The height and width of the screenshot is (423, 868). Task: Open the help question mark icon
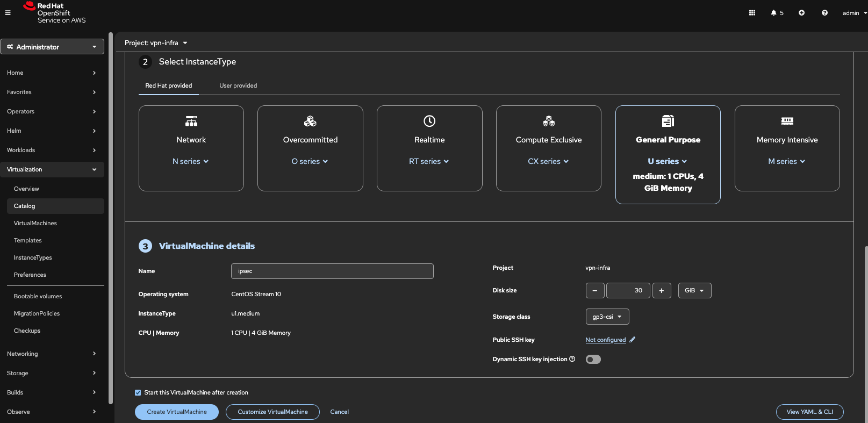[824, 13]
